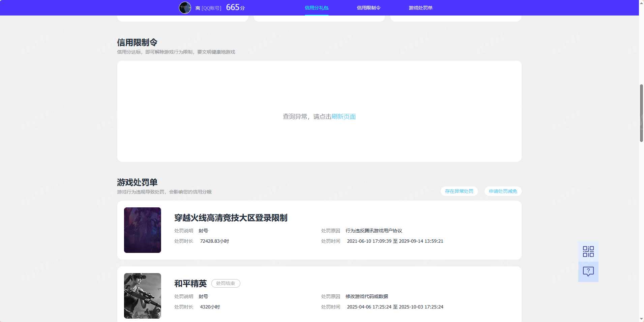Click the 信用限制令 section heading
The image size is (644, 322).
click(137, 42)
